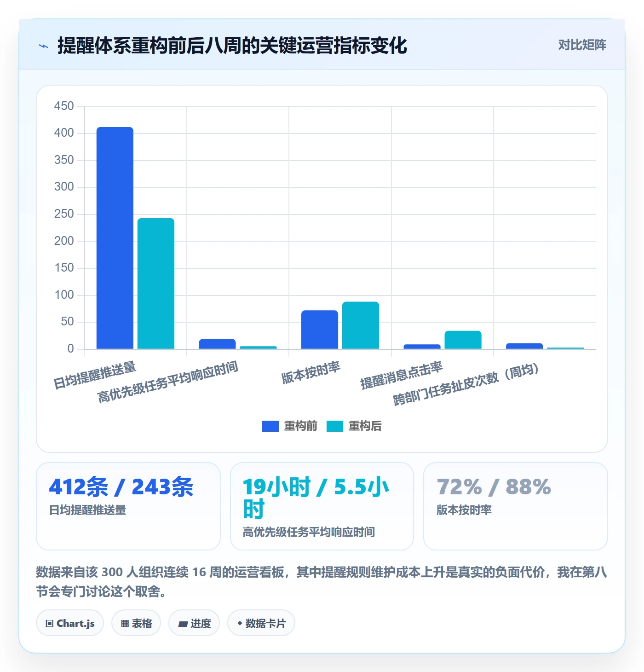The height and width of the screenshot is (672, 644).
Task: Select the 数据卡片 tag chip
Action: click(x=261, y=623)
